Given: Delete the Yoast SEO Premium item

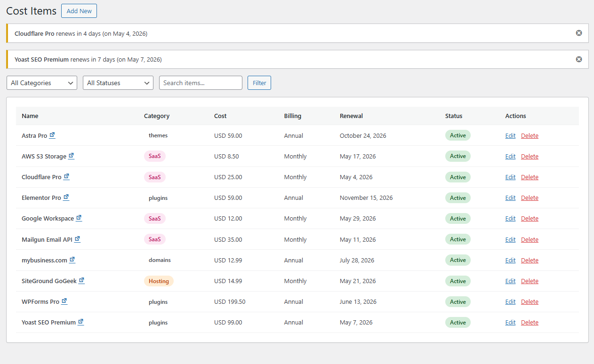Looking at the screenshot, I should tap(530, 322).
